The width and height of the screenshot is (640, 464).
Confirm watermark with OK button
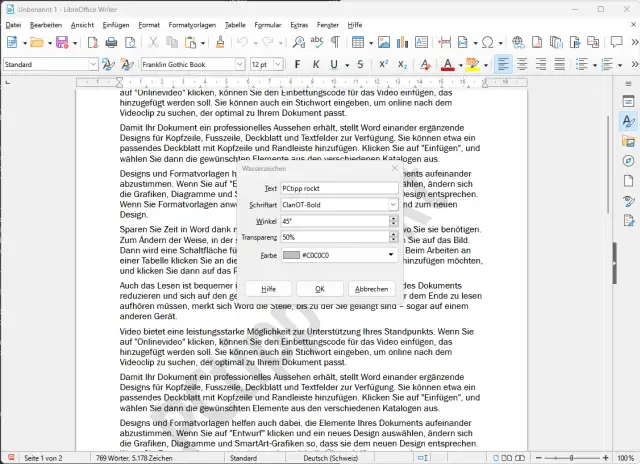[x=319, y=288]
